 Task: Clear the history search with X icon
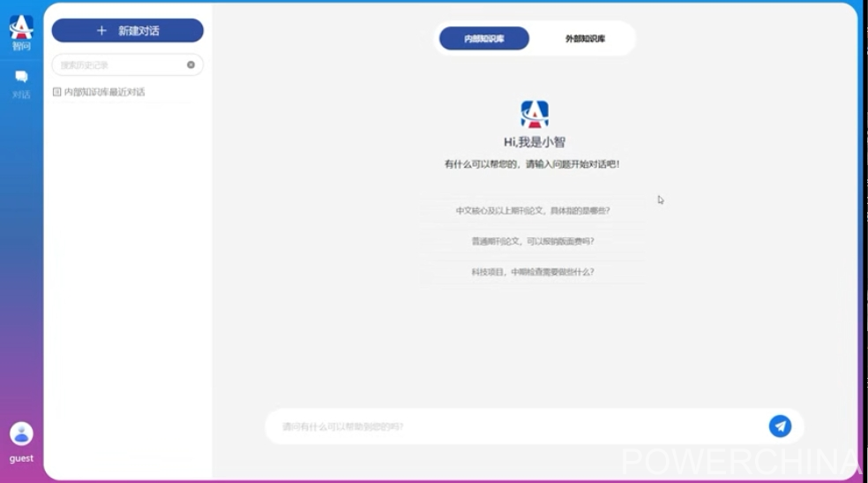(191, 64)
